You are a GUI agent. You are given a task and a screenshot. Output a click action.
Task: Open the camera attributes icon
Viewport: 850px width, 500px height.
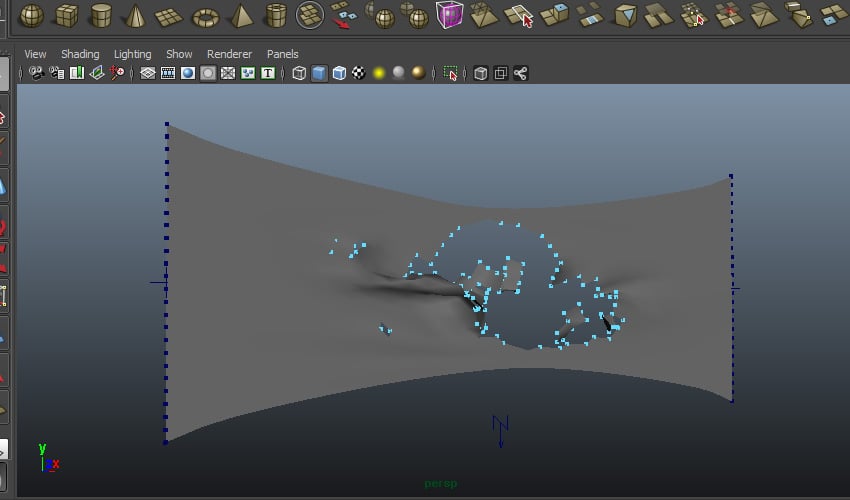click(x=57, y=73)
